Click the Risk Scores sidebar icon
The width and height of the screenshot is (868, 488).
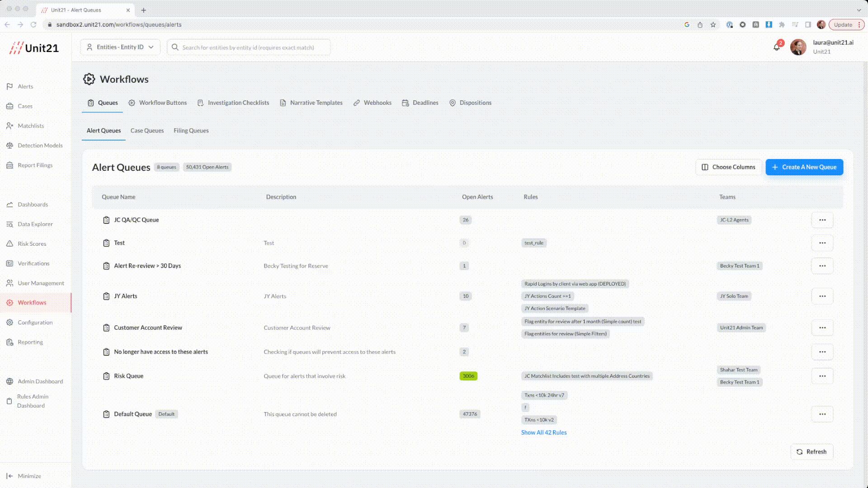[x=9, y=244]
